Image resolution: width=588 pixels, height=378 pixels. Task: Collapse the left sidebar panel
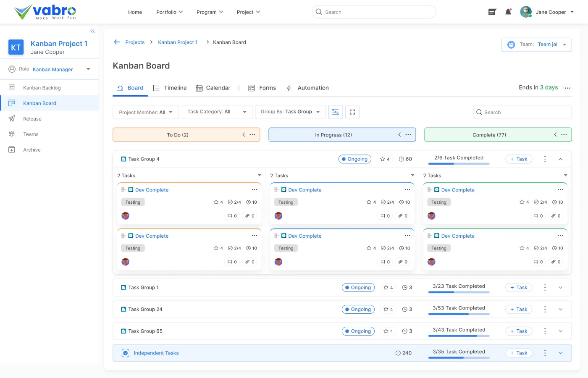pos(92,31)
